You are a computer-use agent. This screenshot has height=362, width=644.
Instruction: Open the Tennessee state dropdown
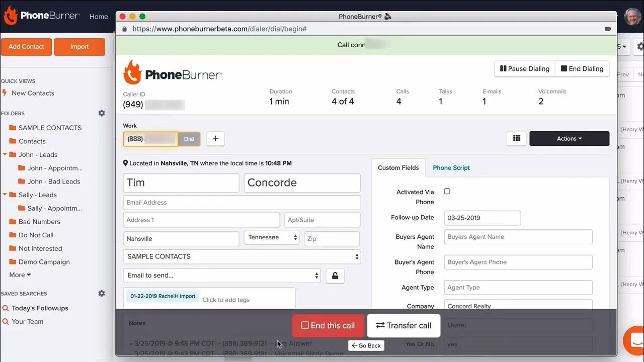(271, 237)
